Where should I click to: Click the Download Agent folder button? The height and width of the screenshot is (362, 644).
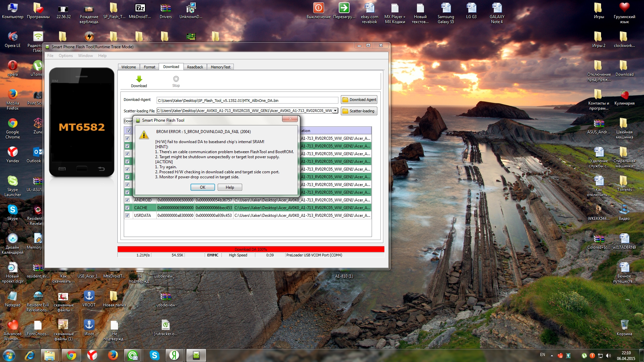coord(359,100)
